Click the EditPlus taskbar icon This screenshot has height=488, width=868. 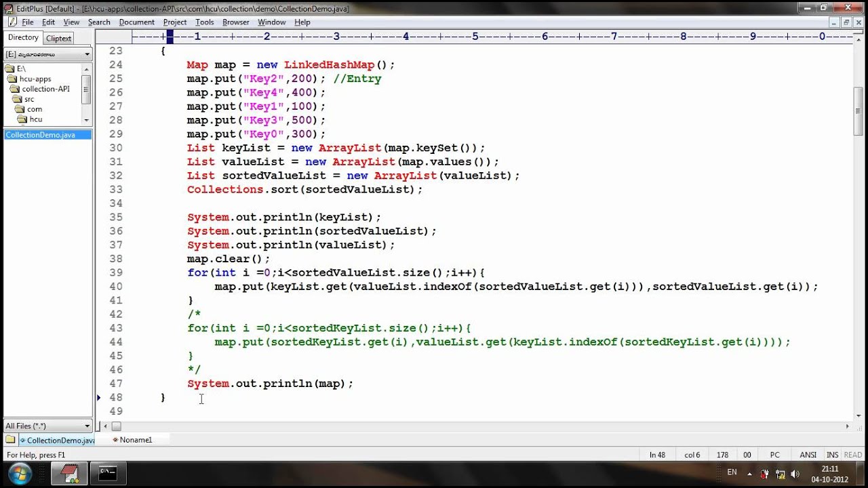pyautogui.click(x=70, y=474)
